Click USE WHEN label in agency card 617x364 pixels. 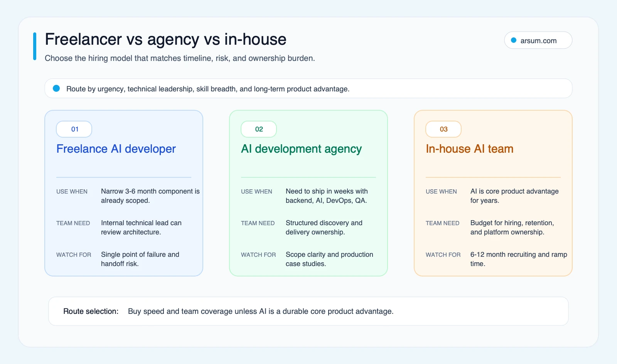tap(256, 192)
